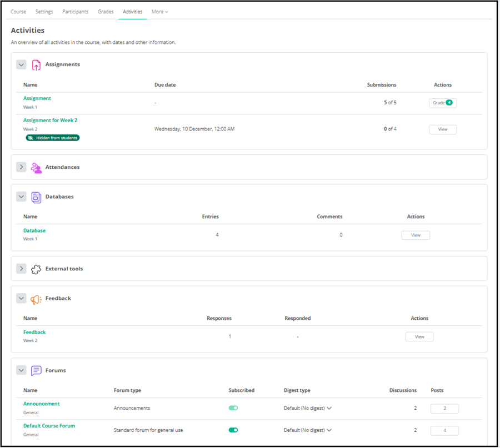Image resolution: width=500 pixels, height=448 pixels.
Task: Click the Grade button for Assignment
Action: click(442, 102)
